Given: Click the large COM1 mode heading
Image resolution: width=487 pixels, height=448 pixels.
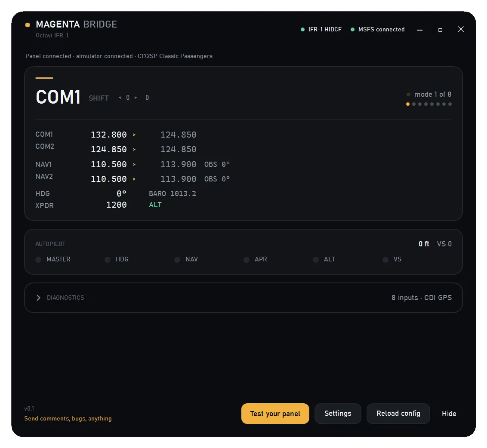Looking at the screenshot, I should point(58,97).
